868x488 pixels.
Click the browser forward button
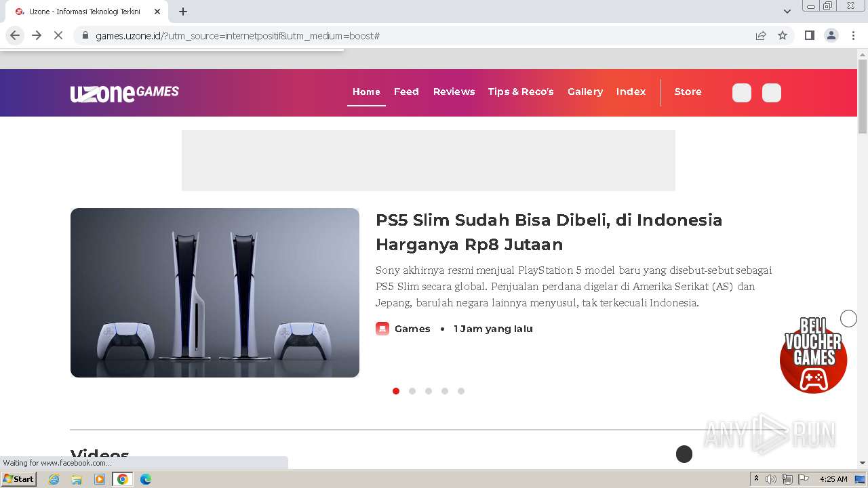pos(37,35)
